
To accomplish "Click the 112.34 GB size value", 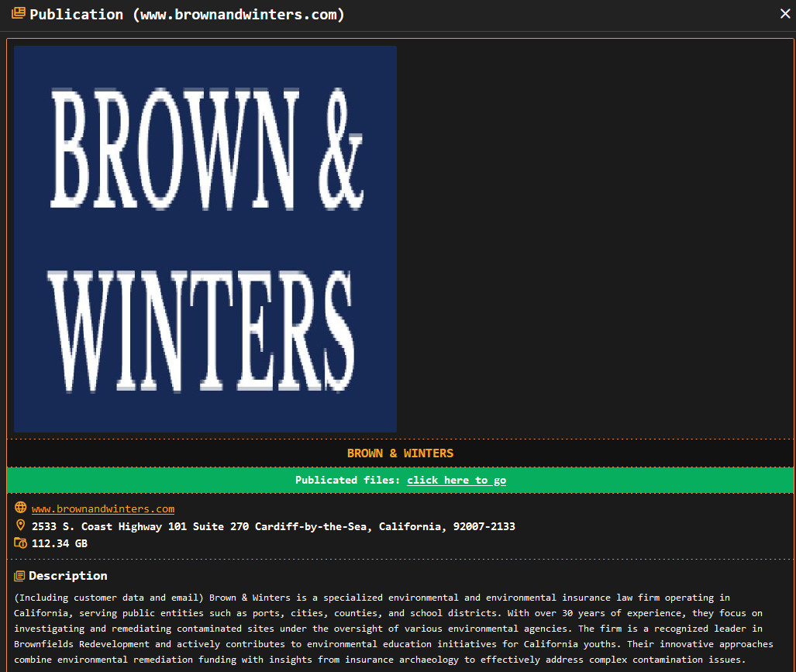I will (60, 543).
